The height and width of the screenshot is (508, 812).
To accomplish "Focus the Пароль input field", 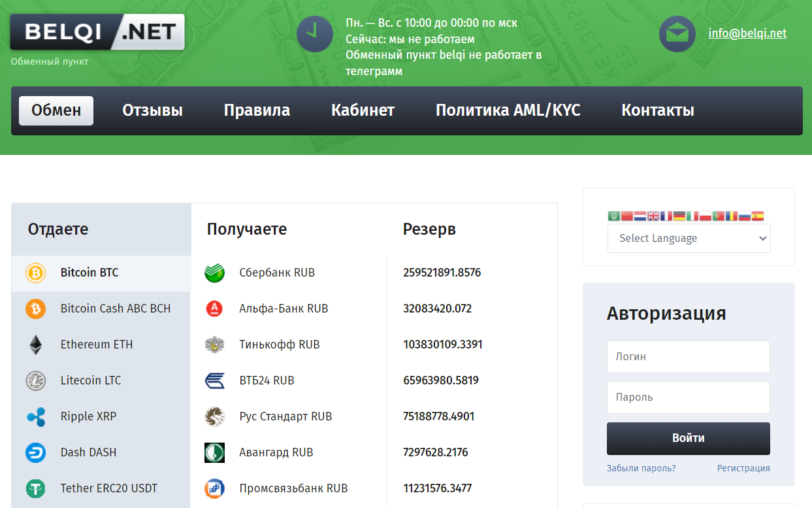I will tap(689, 398).
